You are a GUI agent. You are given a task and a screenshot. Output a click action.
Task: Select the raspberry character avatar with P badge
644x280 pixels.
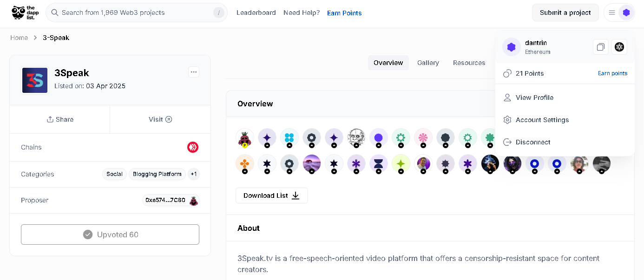point(245,138)
